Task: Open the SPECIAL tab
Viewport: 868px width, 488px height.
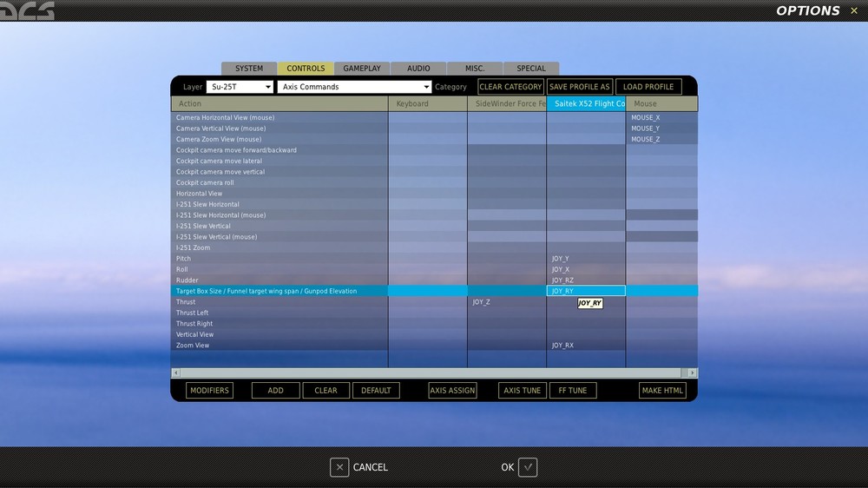Action: [x=531, y=68]
